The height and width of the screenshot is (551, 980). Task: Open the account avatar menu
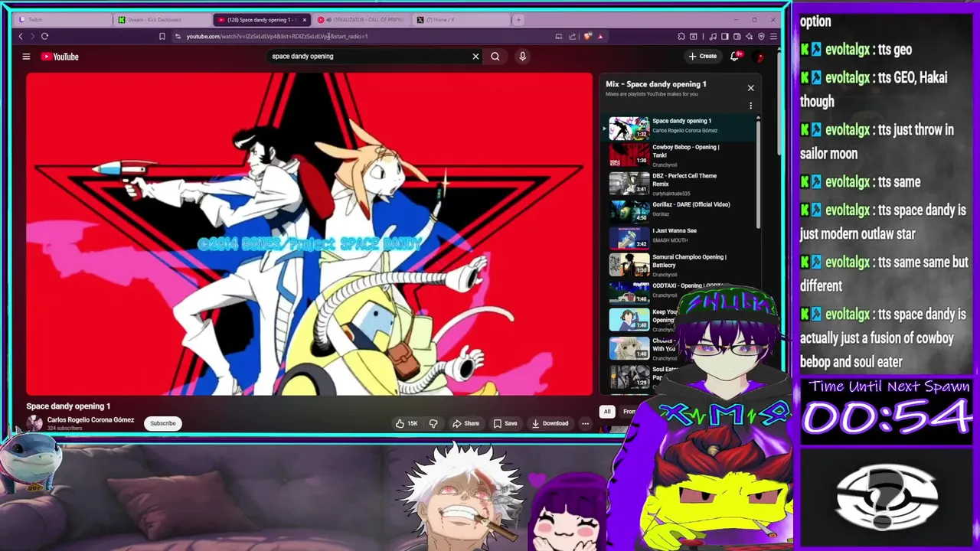(759, 57)
